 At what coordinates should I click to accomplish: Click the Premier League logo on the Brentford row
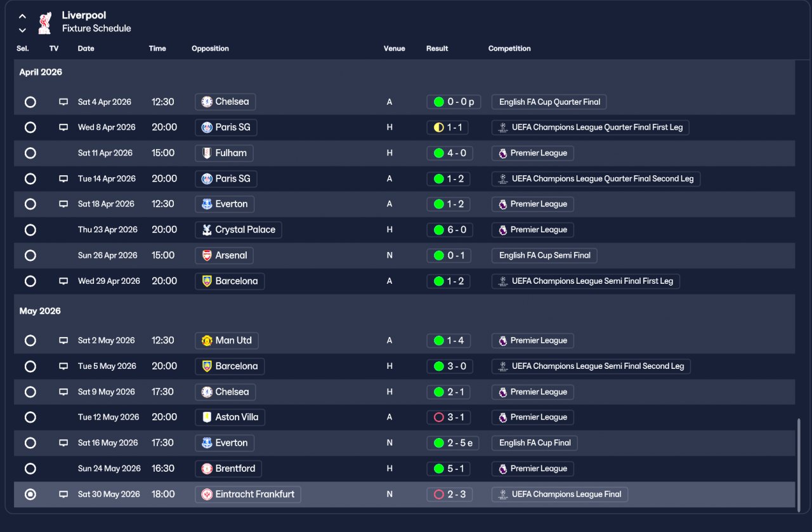click(503, 469)
